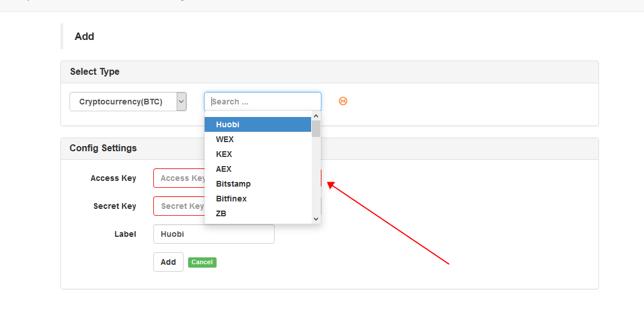This screenshot has width=644, height=319.
Task: Click the Access Key field label
Action: pos(113,178)
